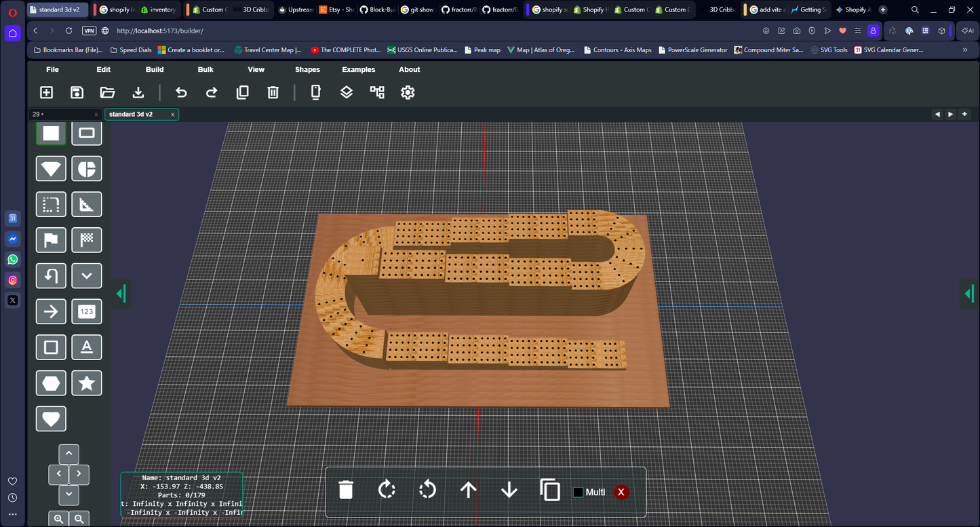Select the solid square shape tool
This screenshot has height=527, width=980.
(51, 133)
